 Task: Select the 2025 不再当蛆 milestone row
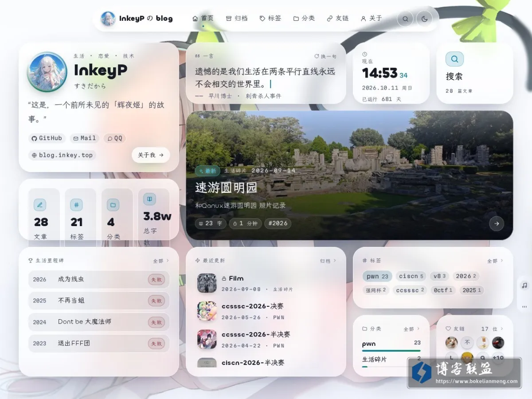pos(99,301)
